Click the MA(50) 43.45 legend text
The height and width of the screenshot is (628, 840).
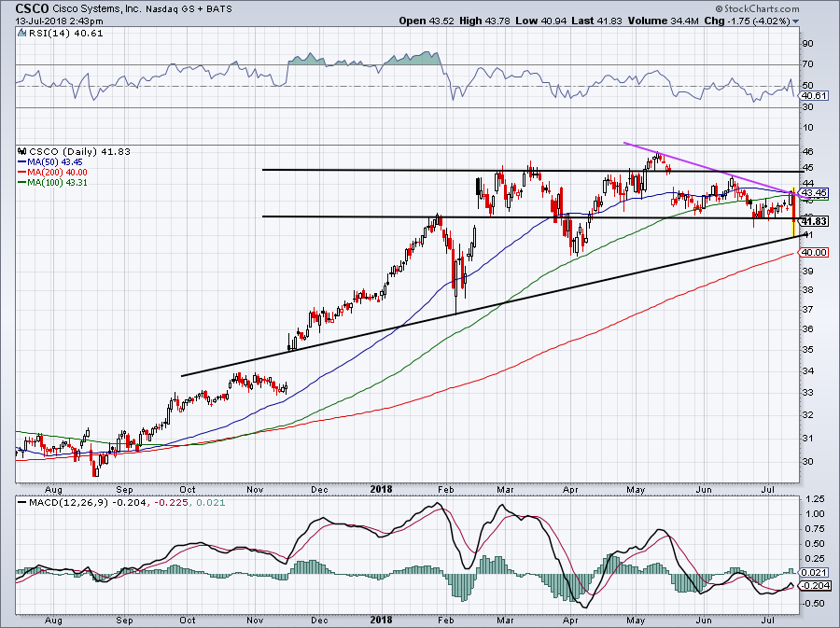[55, 161]
